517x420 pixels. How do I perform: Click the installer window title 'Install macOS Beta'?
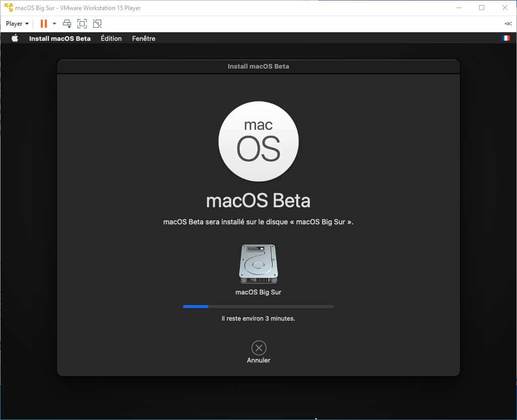click(258, 67)
